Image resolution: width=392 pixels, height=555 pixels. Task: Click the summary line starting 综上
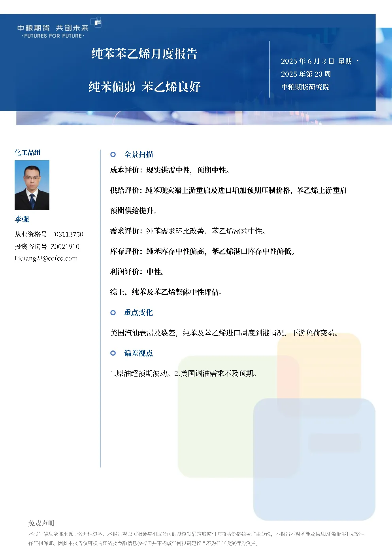tap(166, 292)
